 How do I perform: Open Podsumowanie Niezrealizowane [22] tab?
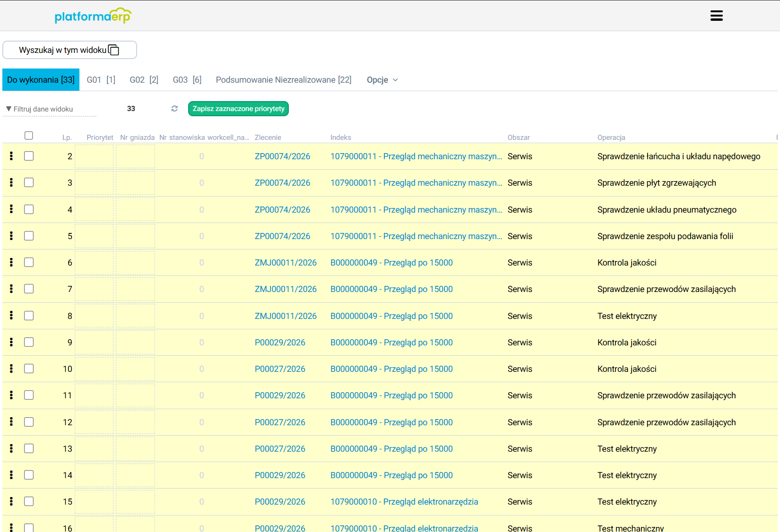click(284, 80)
